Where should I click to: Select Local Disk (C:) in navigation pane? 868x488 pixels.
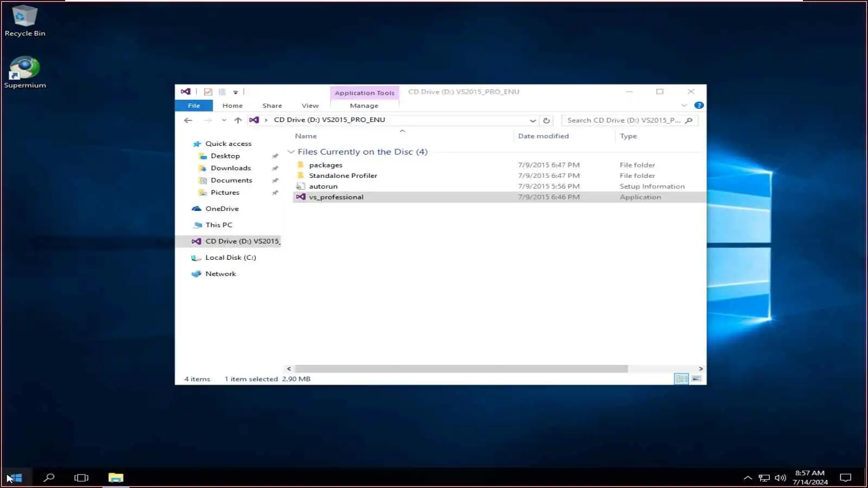[x=231, y=258]
